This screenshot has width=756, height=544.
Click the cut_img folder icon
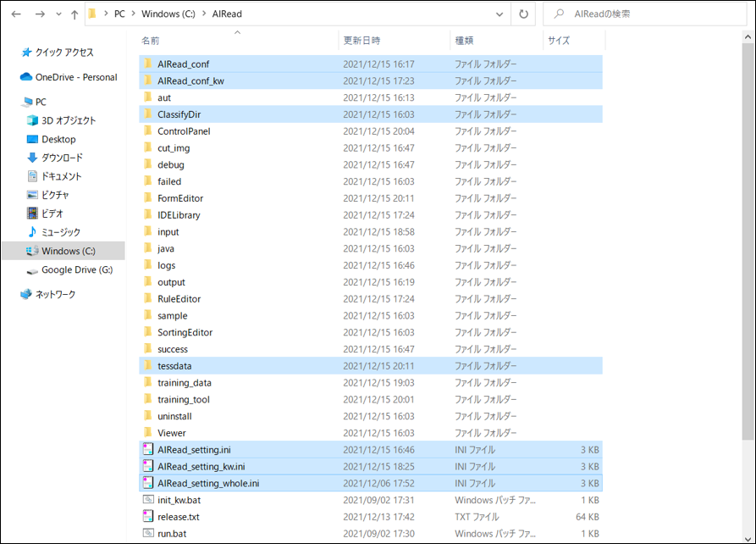coord(148,147)
